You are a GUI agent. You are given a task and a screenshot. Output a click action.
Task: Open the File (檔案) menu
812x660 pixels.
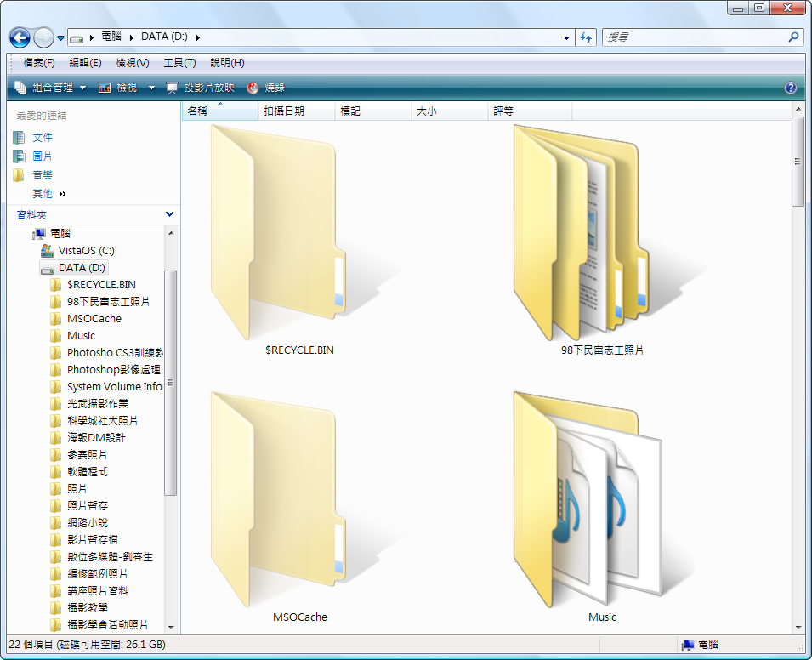(x=39, y=63)
